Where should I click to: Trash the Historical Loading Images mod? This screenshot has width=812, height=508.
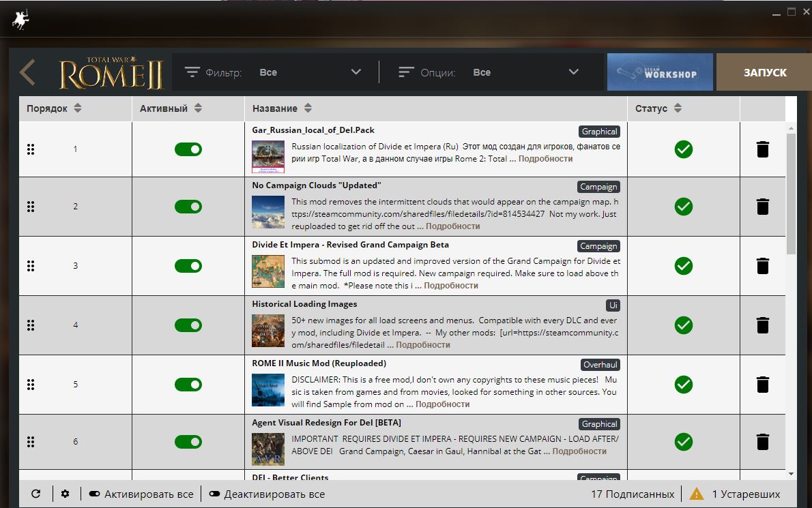click(x=763, y=325)
